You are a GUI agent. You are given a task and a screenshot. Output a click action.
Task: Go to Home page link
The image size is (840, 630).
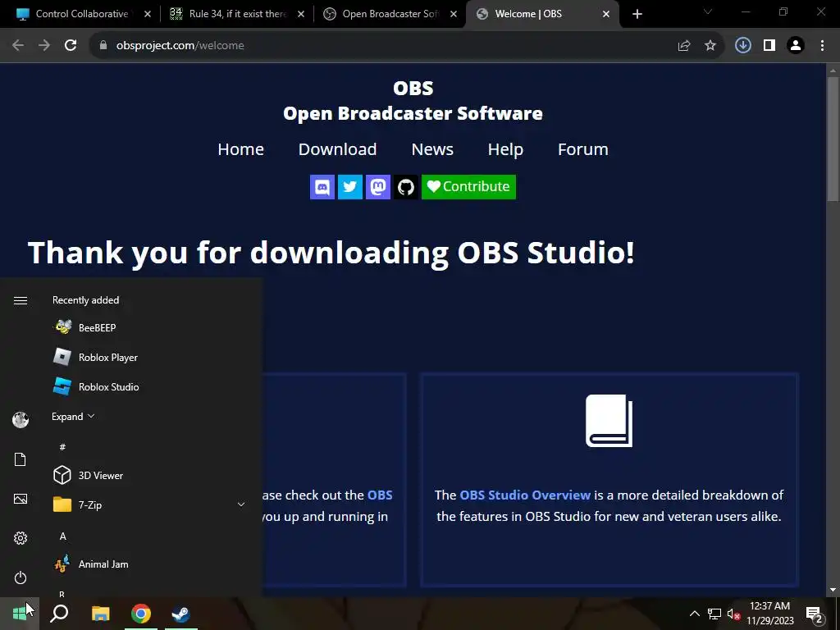240,149
